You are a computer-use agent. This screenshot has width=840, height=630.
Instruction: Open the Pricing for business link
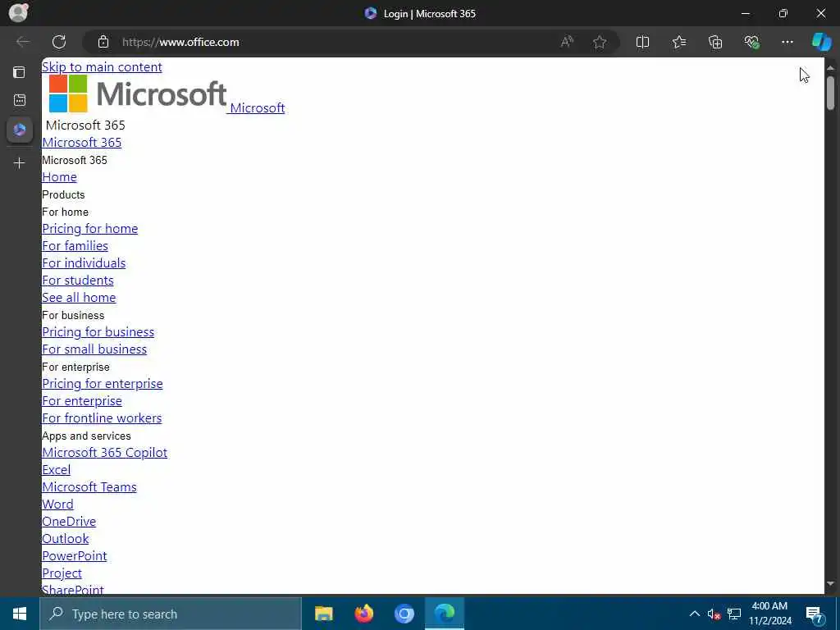[x=98, y=332]
